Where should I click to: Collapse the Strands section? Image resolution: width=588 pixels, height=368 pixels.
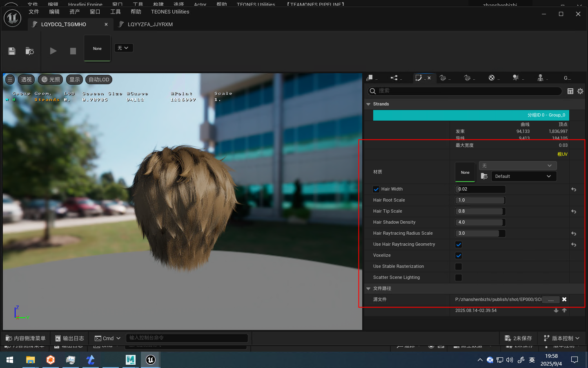368,104
